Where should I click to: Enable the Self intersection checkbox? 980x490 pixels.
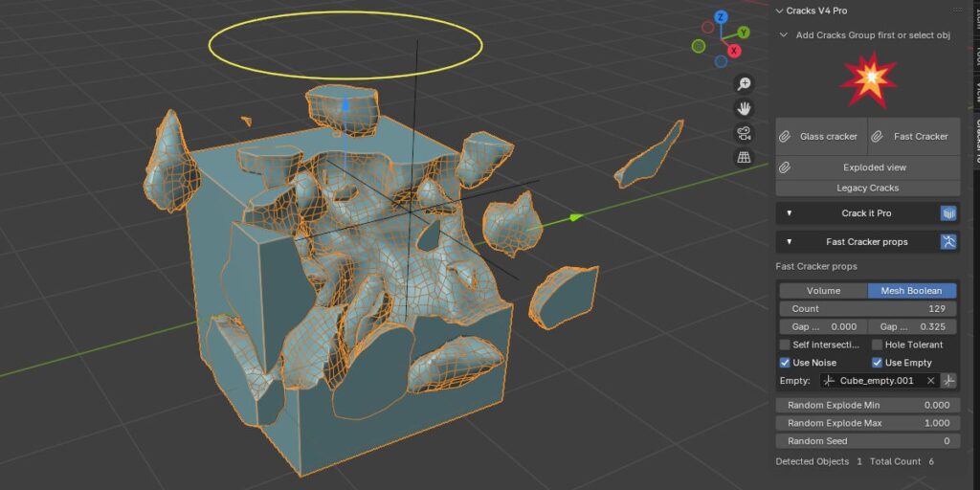pyautogui.click(x=785, y=345)
